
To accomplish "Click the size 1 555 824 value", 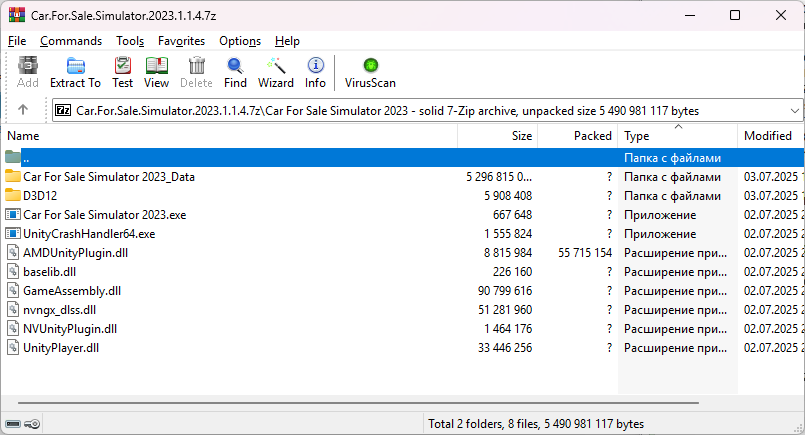I will [508, 234].
